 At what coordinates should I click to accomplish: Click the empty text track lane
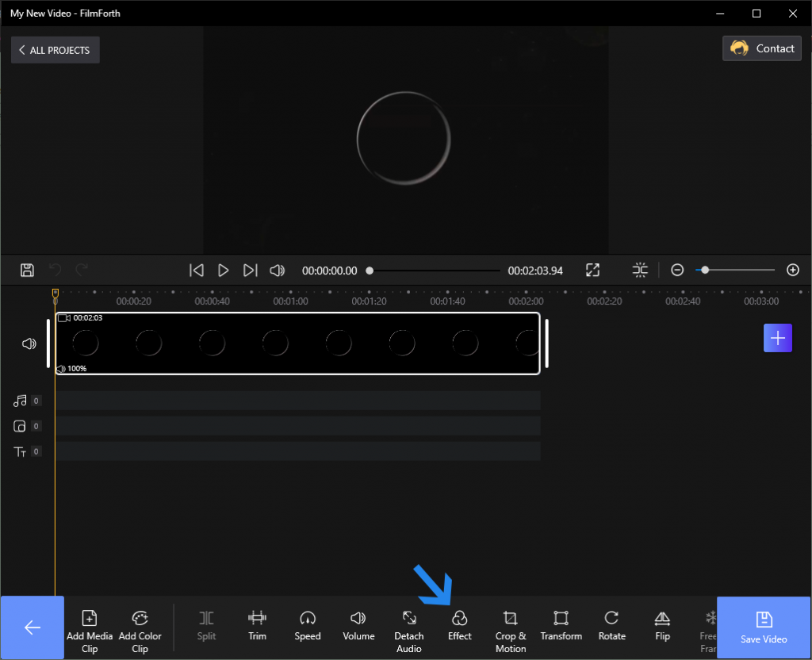298,451
